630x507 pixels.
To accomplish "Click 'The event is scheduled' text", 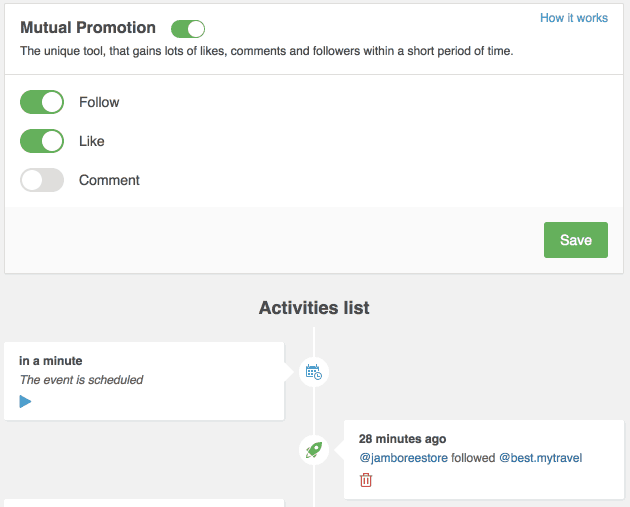I will pos(81,380).
